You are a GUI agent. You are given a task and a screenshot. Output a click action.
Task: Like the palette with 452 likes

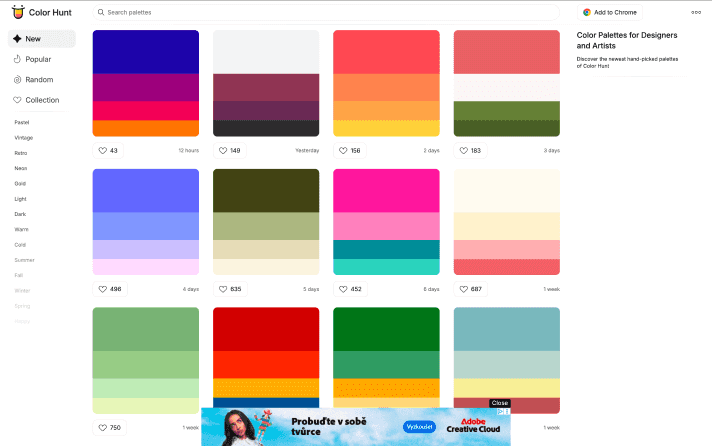(351, 289)
